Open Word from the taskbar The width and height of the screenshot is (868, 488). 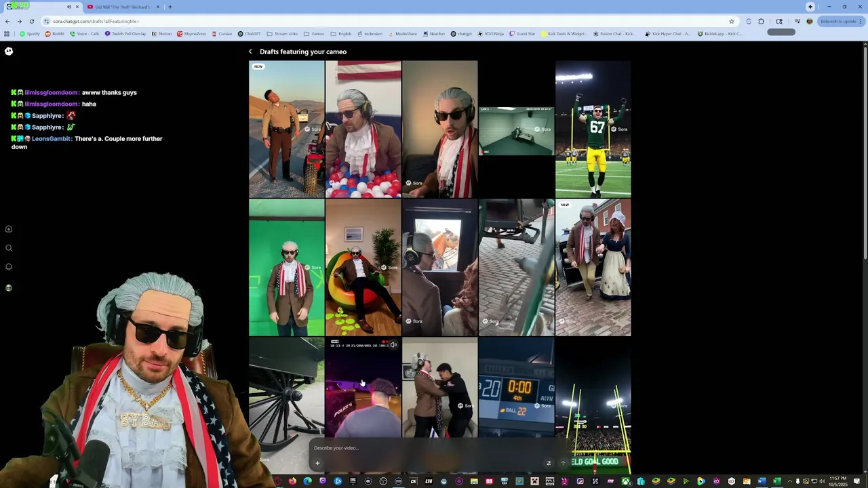tap(762, 481)
